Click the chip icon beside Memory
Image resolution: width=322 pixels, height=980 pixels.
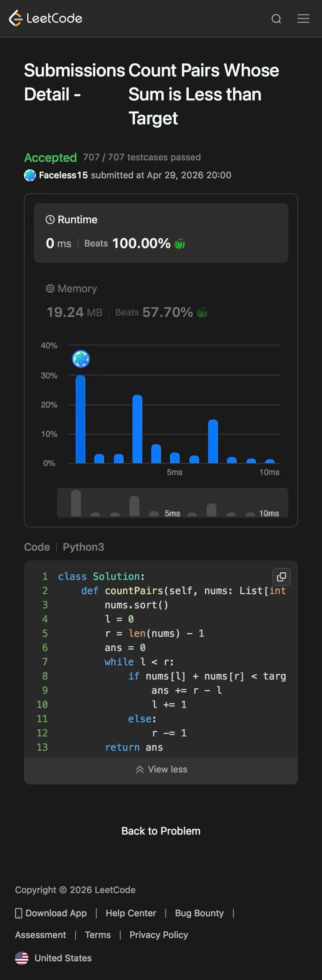(x=50, y=288)
